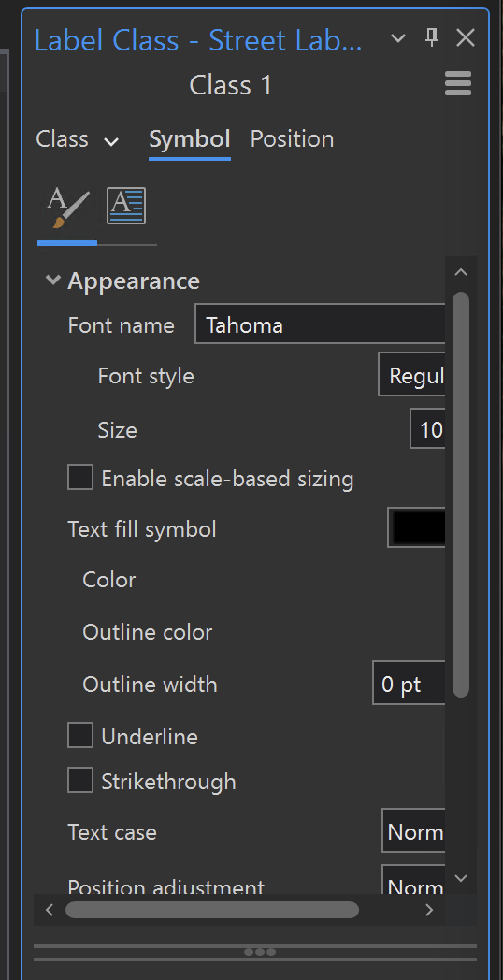Screen dimensions: 503x980
Task: Select the Symbol tab
Action: click(190, 138)
